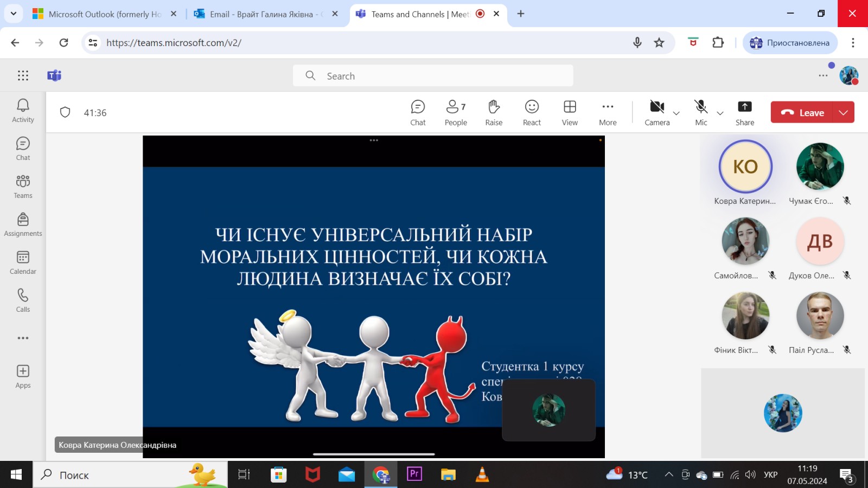Image resolution: width=868 pixels, height=488 pixels.
Task: Open the More actions menu
Action: [x=608, y=112]
